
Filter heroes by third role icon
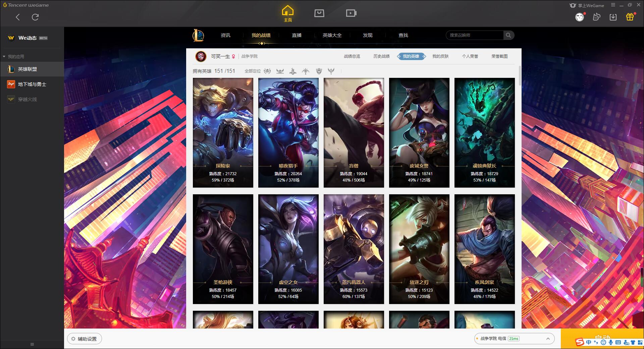coord(293,71)
